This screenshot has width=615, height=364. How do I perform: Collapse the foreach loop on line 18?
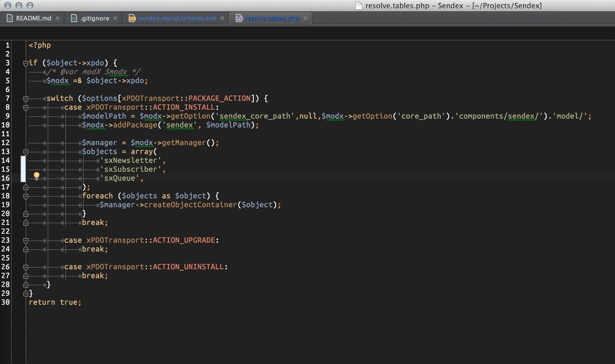tap(26, 196)
